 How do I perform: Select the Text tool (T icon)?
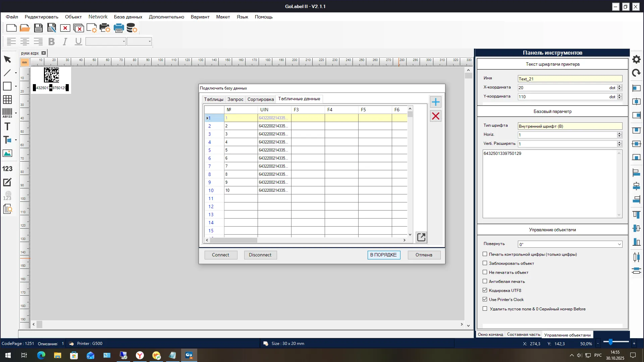coord(7,126)
